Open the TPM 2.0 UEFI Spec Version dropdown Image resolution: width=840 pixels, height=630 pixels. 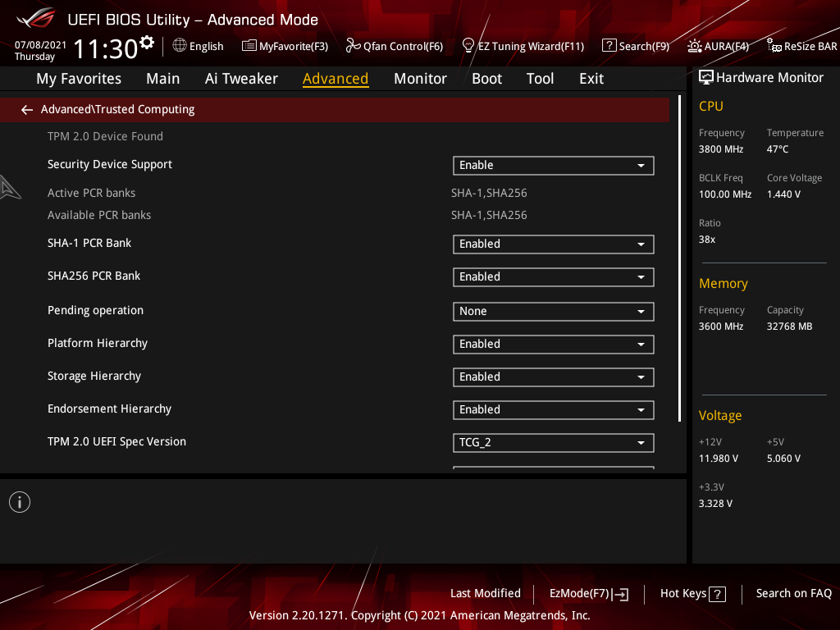point(554,442)
